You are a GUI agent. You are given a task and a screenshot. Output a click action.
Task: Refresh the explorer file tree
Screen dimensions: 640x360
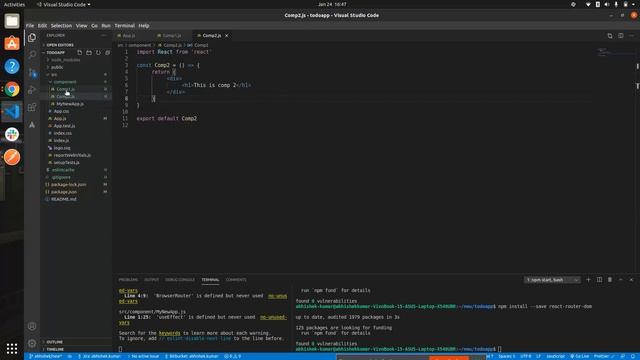point(98,53)
